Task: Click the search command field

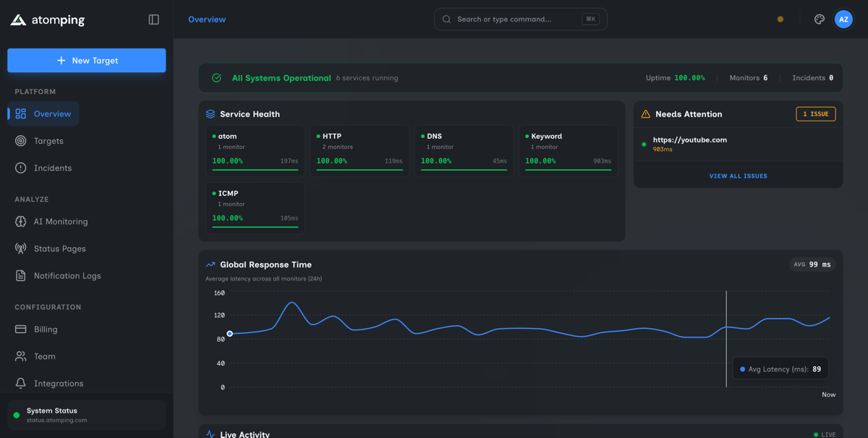Action: 520,19
